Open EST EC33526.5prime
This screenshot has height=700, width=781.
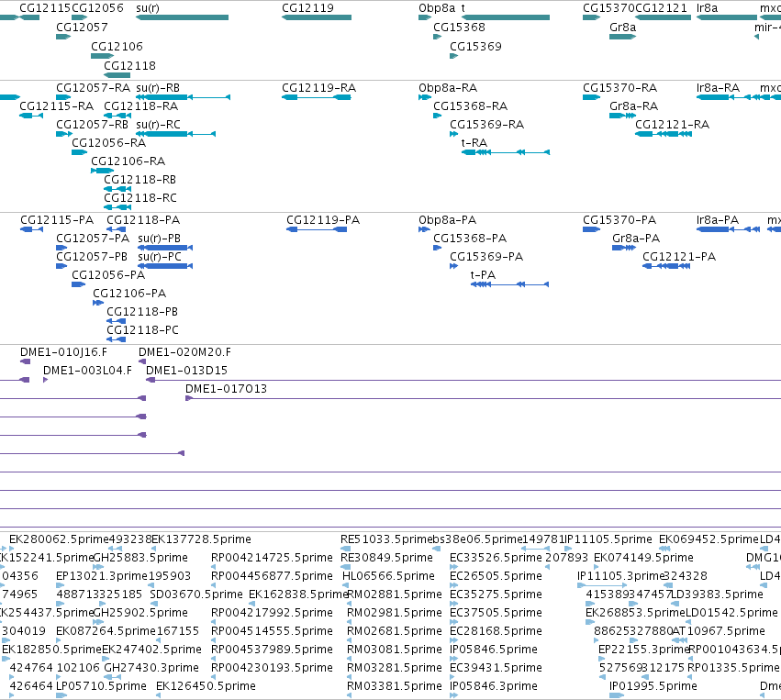point(496,558)
